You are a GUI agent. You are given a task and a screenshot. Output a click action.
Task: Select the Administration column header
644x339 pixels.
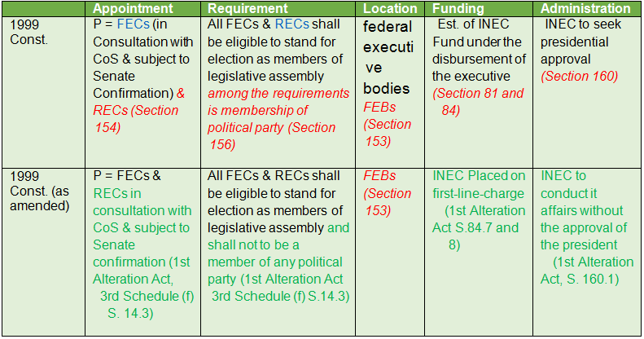[585, 9]
